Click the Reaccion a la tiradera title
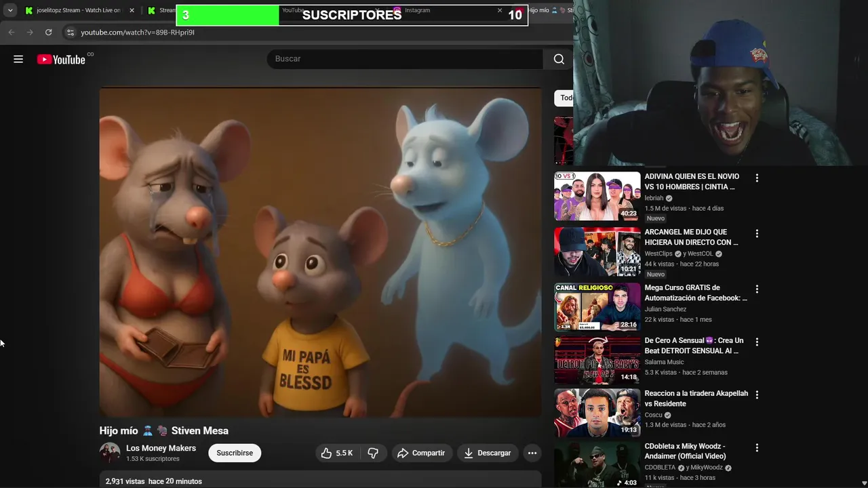Viewport: 868px width, 488px height. 696,399
